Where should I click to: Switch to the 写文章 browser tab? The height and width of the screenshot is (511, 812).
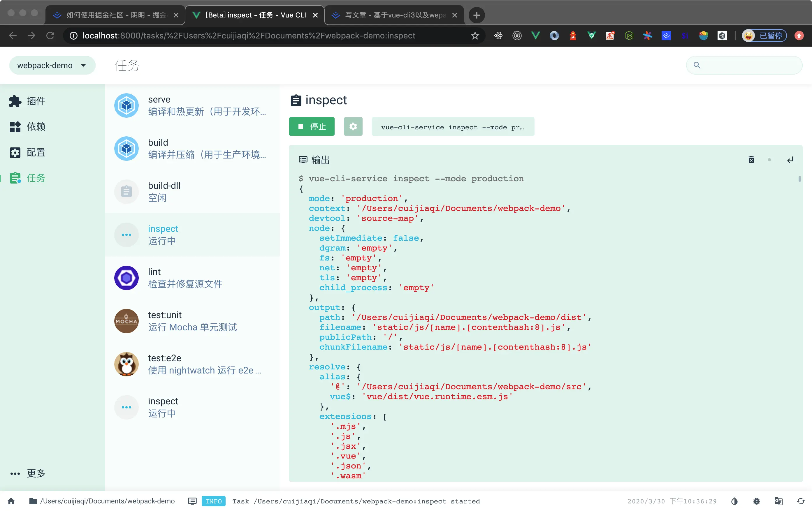pos(388,15)
